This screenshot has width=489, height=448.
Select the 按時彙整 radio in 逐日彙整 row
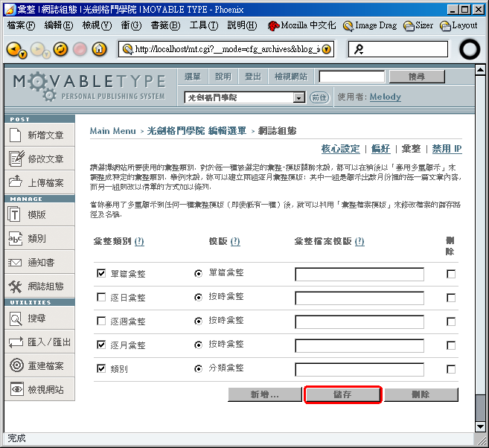198,298
